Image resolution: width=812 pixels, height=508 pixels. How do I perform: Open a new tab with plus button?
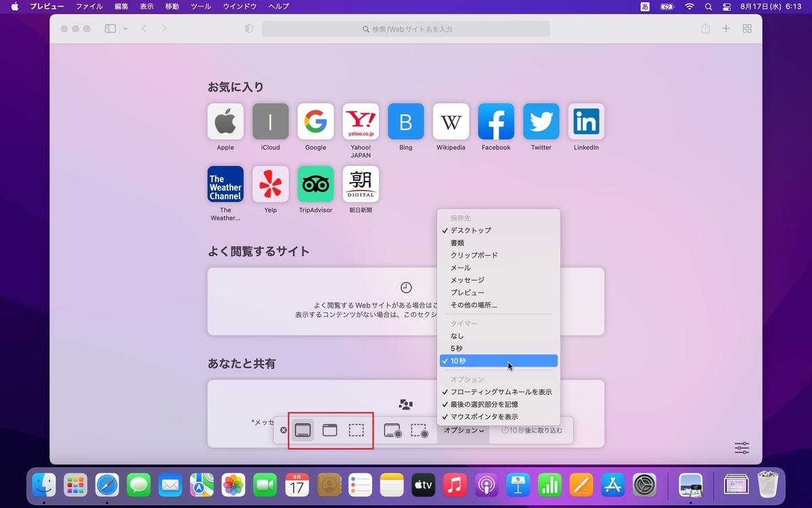click(x=726, y=29)
